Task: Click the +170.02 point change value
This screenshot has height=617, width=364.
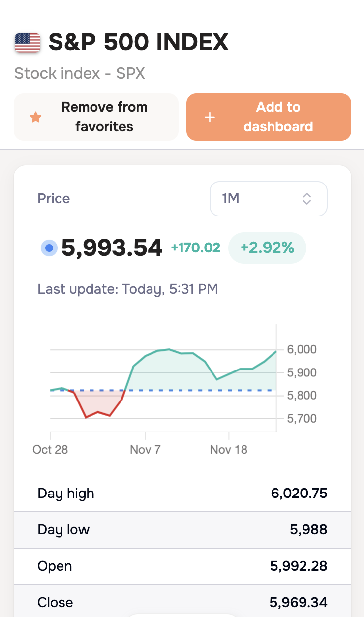Action: point(195,248)
